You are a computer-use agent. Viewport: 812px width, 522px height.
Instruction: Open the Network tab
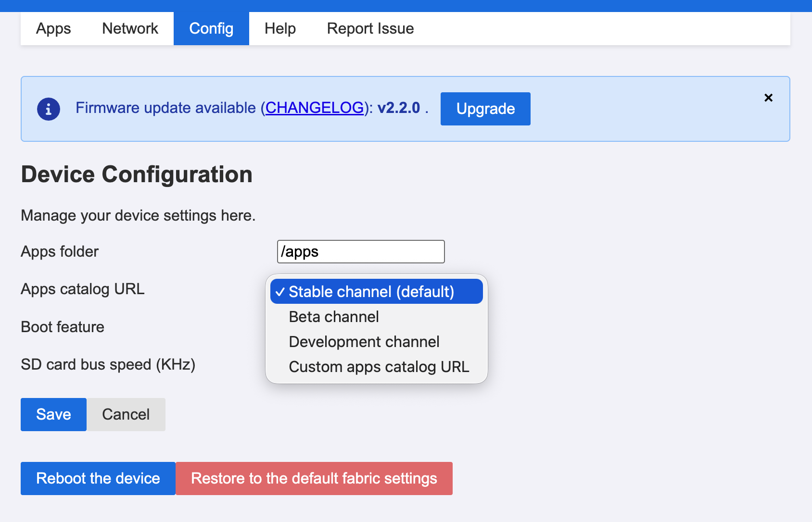(129, 28)
